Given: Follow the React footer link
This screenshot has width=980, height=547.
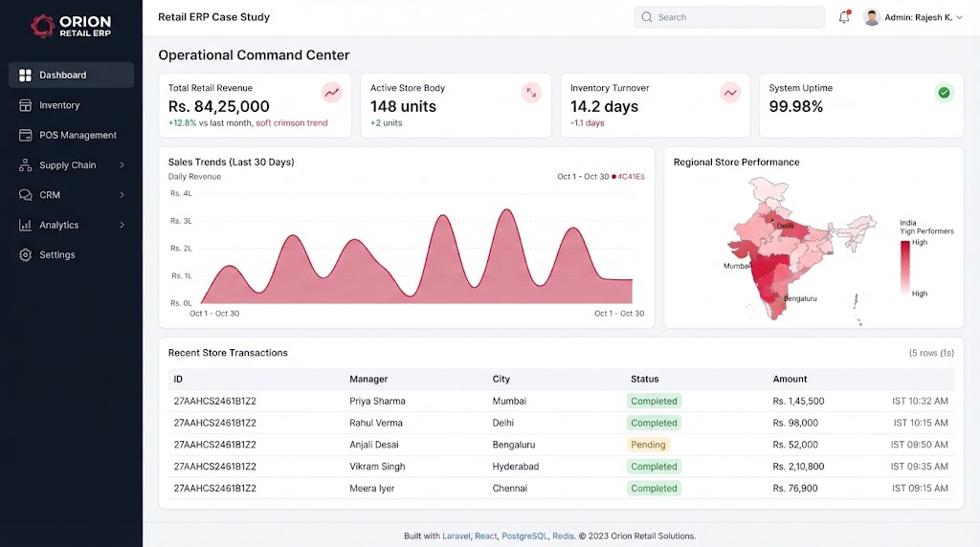Looking at the screenshot, I should click(485, 536).
